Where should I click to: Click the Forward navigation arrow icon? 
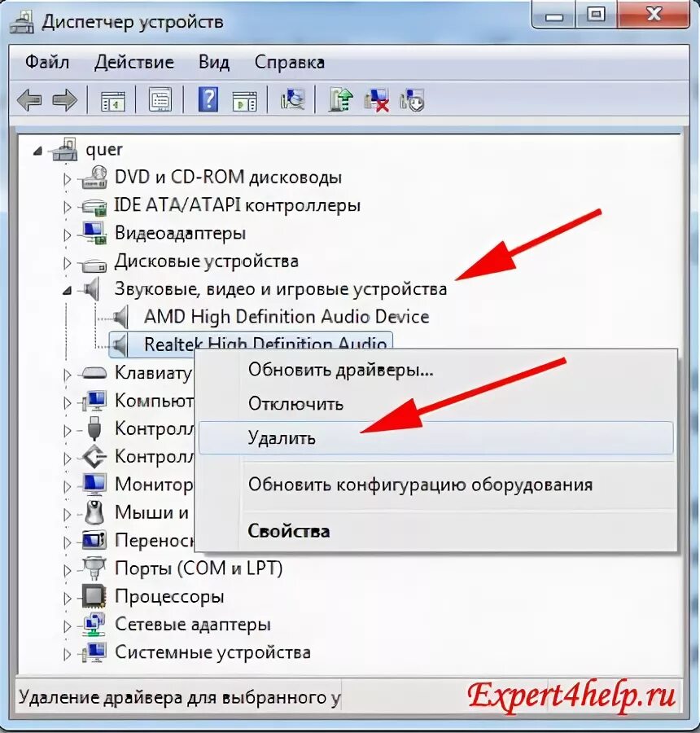(64, 99)
